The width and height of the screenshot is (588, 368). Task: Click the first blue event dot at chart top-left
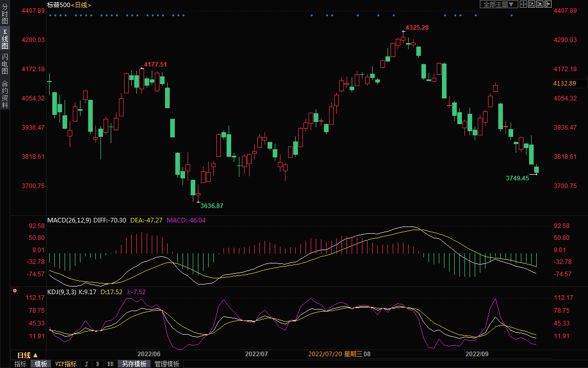tap(50, 15)
